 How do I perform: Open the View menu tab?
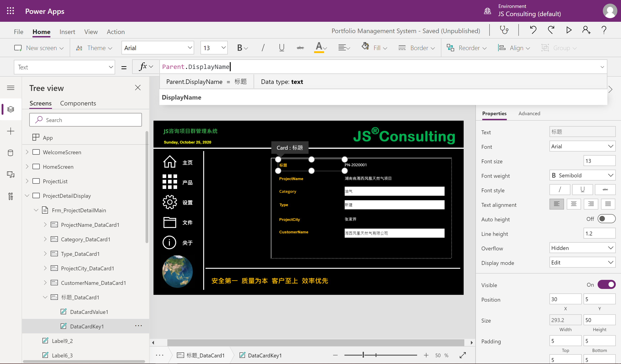[x=91, y=32]
